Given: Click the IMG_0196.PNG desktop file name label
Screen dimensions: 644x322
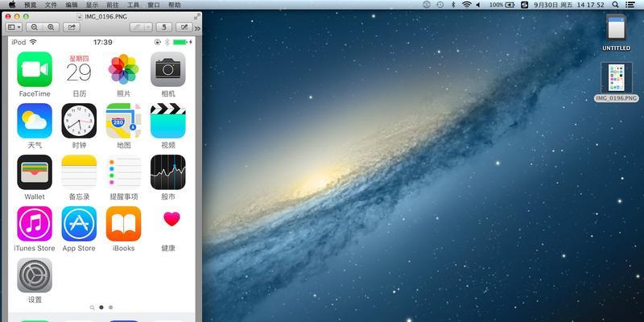Looking at the screenshot, I should [x=616, y=98].
